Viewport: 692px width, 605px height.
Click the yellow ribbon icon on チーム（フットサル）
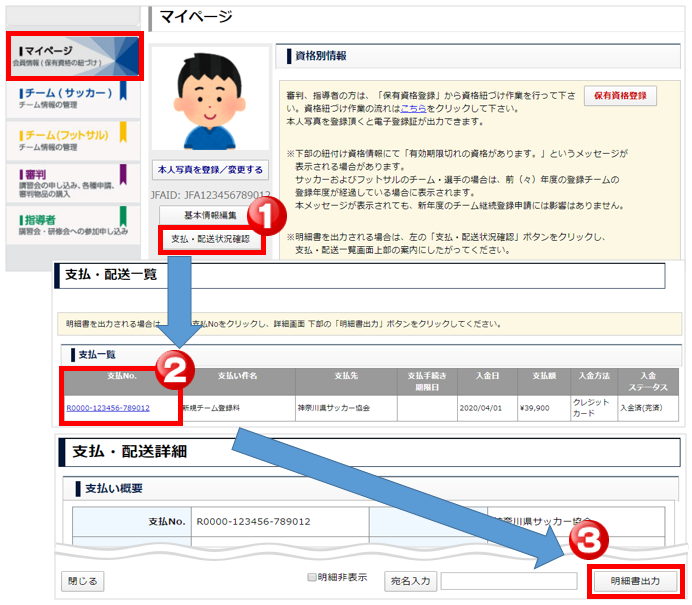123,132
